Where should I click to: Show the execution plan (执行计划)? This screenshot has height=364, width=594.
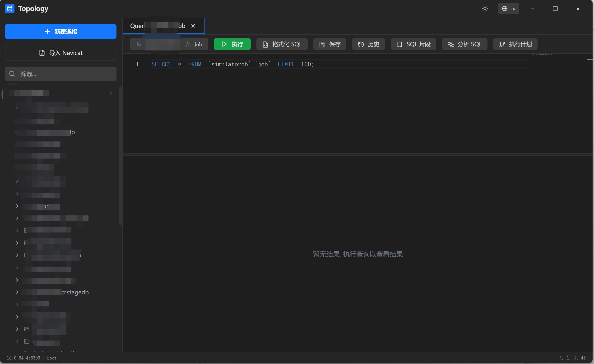515,44
